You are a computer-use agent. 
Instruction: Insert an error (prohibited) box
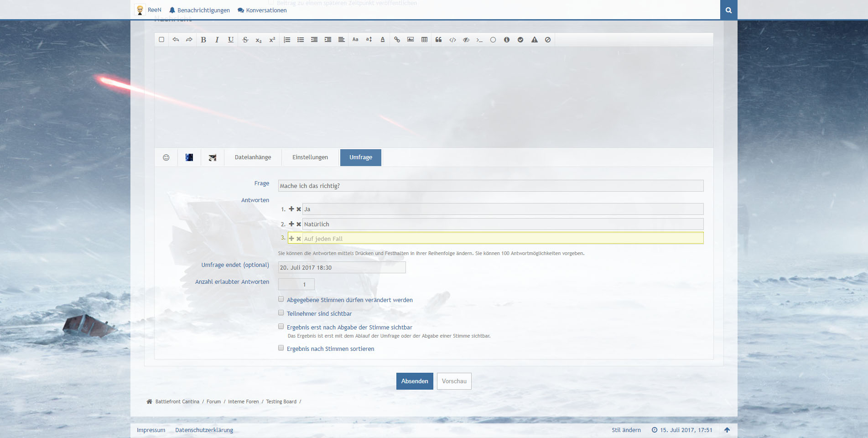click(548, 40)
